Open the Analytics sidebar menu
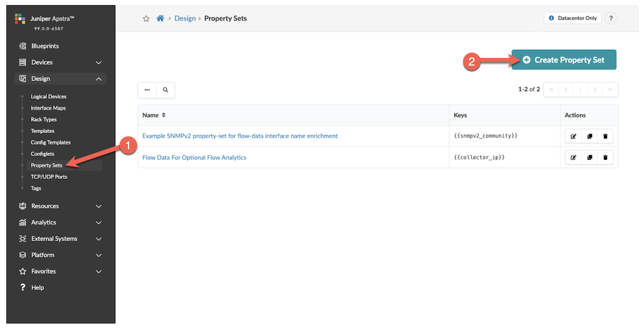The image size is (644, 328). 60,222
